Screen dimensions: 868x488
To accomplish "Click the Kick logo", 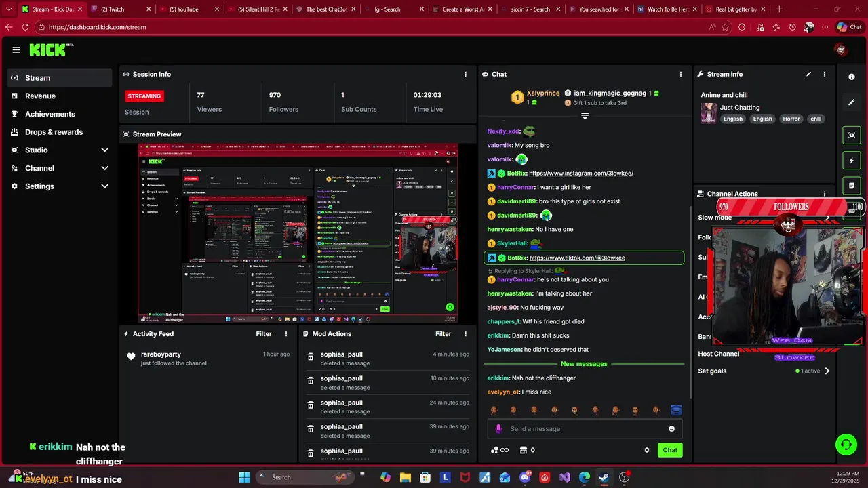I will pyautogui.click(x=51, y=49).
